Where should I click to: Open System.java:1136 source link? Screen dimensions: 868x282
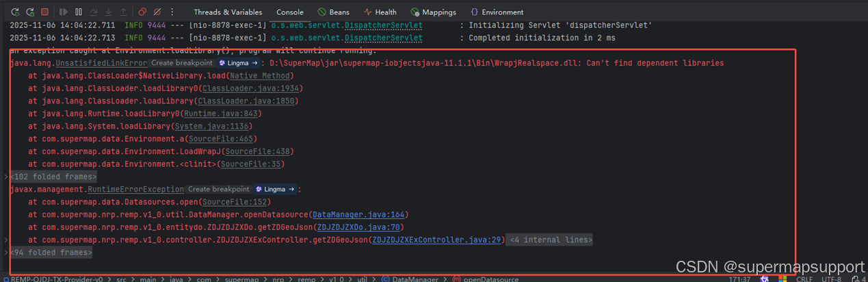(211, 127)
